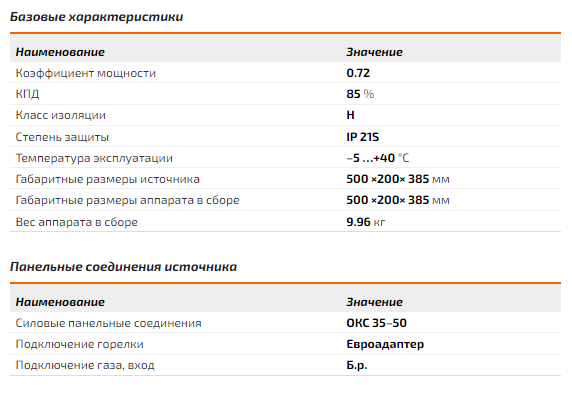
Task: Select the 85 % efficiency value
Action: click(360, 94)
